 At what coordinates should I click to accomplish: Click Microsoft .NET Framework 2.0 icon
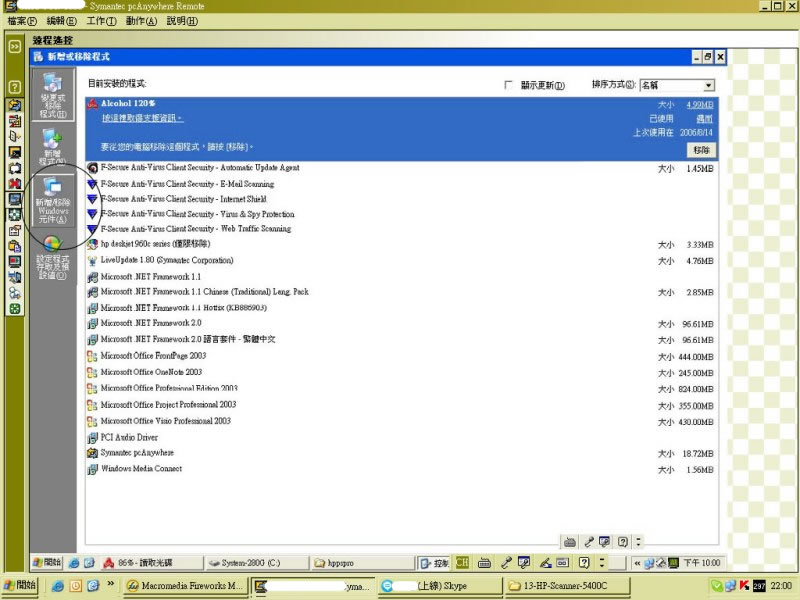[x=92, y=323]
